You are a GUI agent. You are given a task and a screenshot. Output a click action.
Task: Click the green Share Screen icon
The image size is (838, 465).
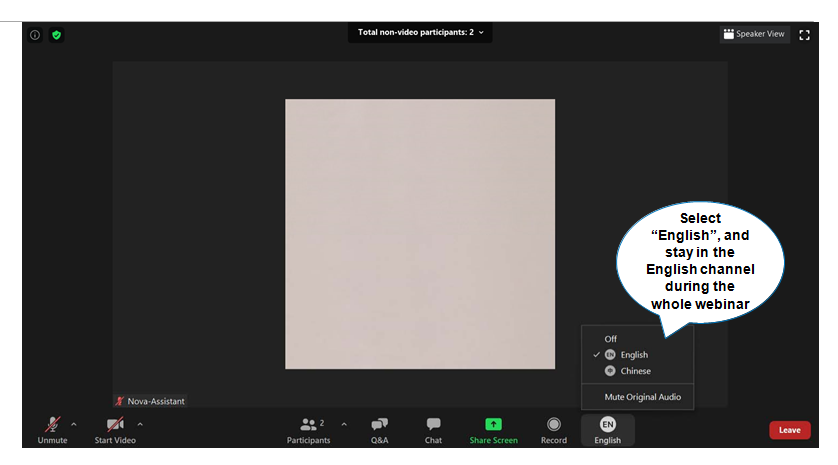click(x=493, y=425)
